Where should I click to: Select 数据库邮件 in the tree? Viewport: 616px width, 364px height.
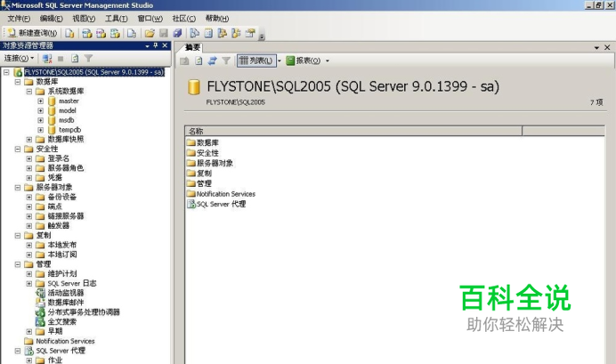coord(65,303)
